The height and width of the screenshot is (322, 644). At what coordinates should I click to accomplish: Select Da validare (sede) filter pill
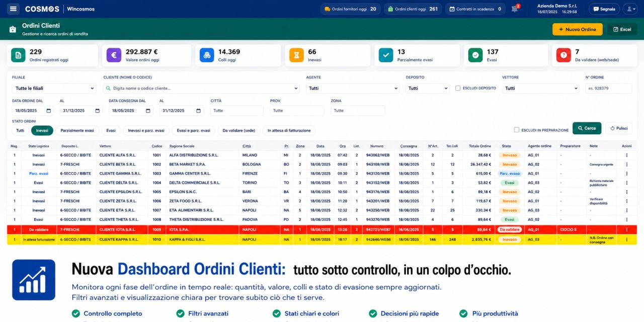tap(238, 130)
